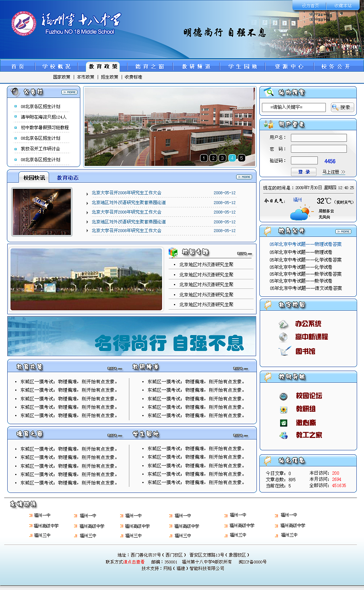The height and width of the screenshot is (590, 364).
Task: Click more link beside 学生园地 section
Action: (240, 435)
